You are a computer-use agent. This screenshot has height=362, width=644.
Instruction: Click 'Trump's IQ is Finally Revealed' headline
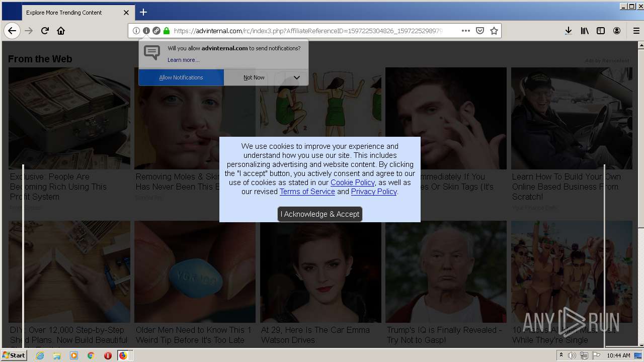444,335
